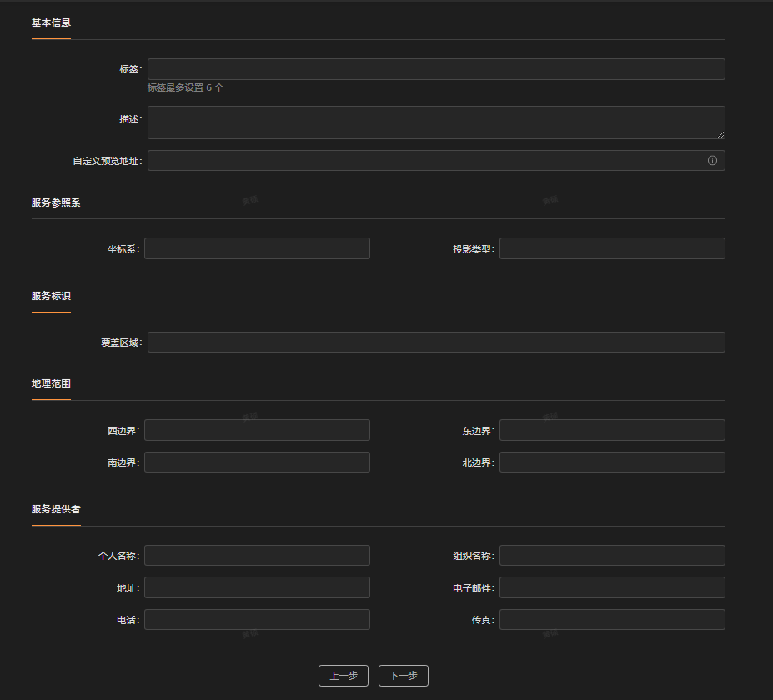
Task: Select the 南边界 input field
Action: (257, 462)
